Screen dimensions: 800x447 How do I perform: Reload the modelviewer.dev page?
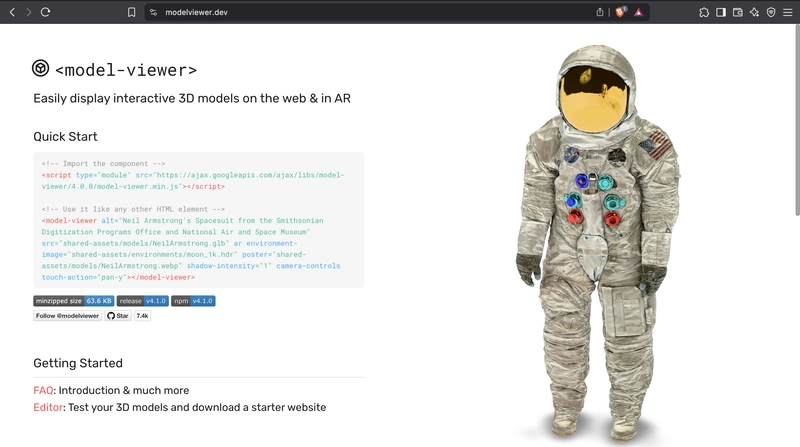point(45,12)
